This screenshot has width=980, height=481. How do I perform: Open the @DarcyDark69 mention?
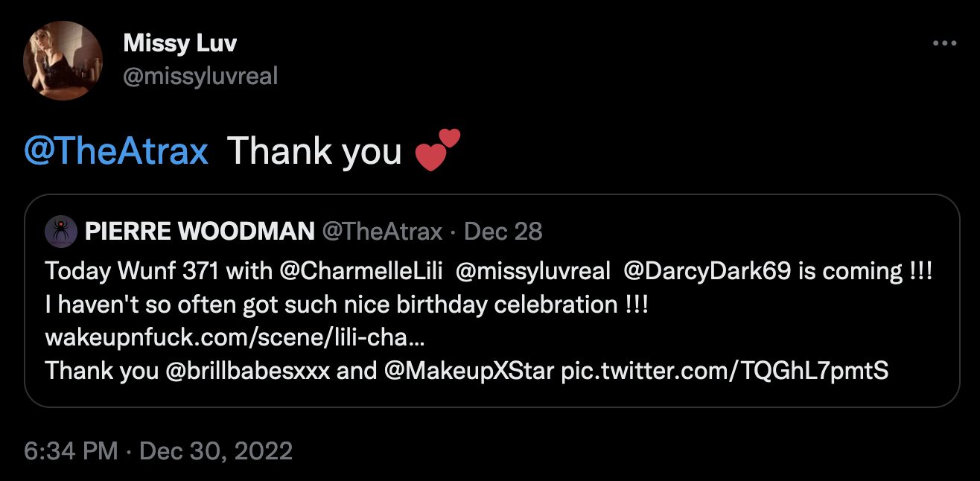(707, 270)
